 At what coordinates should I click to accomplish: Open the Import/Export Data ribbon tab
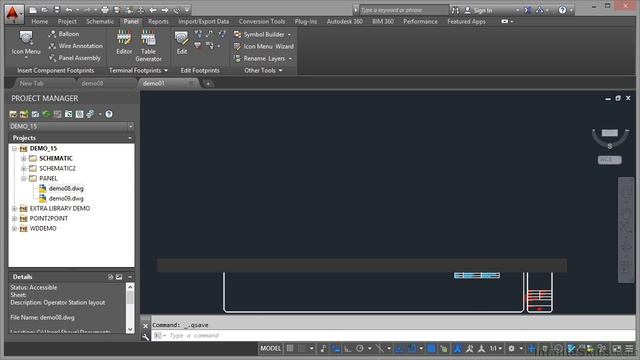coord(203,21)
